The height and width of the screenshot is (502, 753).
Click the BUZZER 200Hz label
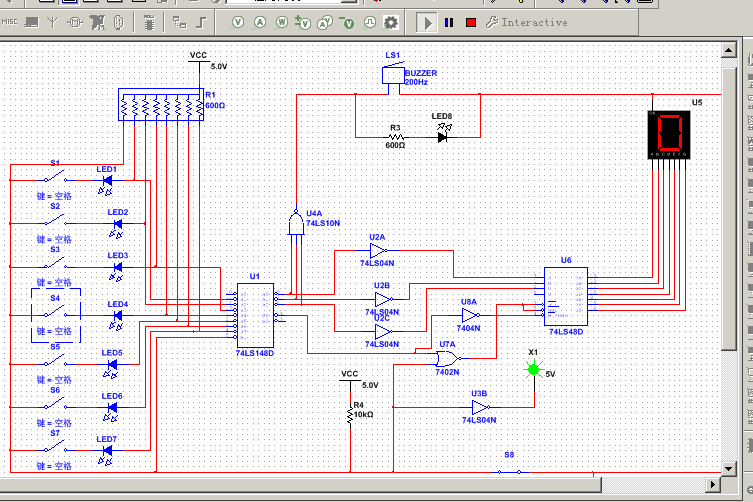tap(421, 77)
